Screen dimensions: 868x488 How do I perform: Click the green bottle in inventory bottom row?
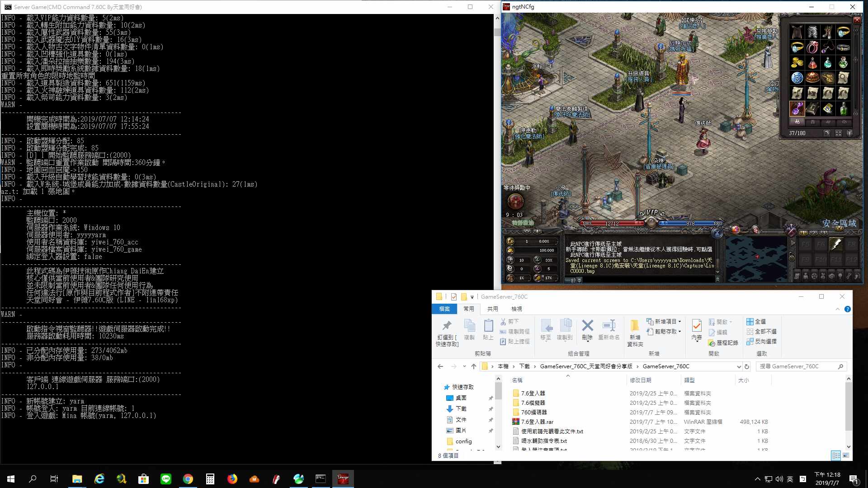[x=843, y=109]
